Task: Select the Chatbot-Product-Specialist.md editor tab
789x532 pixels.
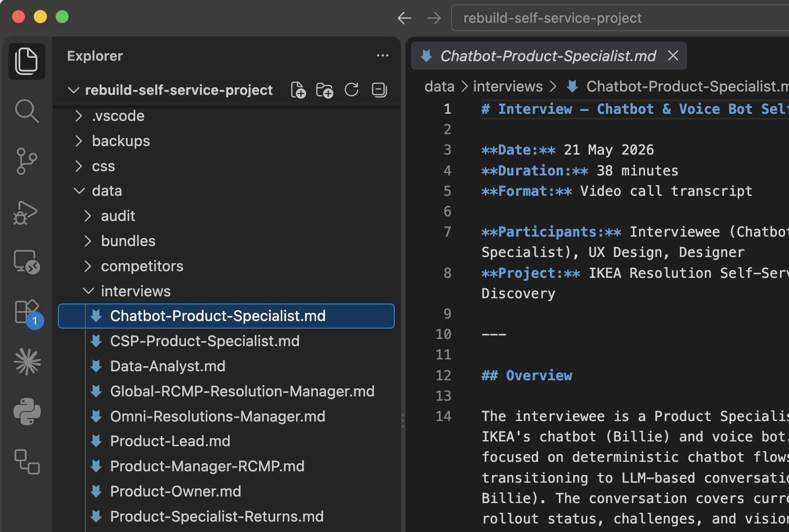Action: pos(548,56)
